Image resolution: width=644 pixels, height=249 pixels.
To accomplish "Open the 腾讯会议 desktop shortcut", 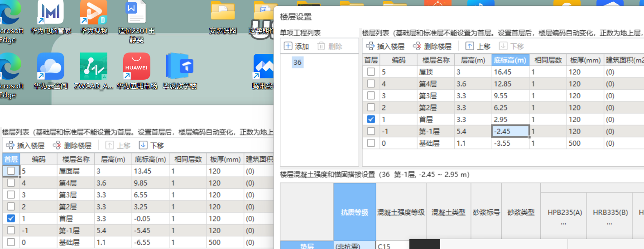I will coord(264,71).
